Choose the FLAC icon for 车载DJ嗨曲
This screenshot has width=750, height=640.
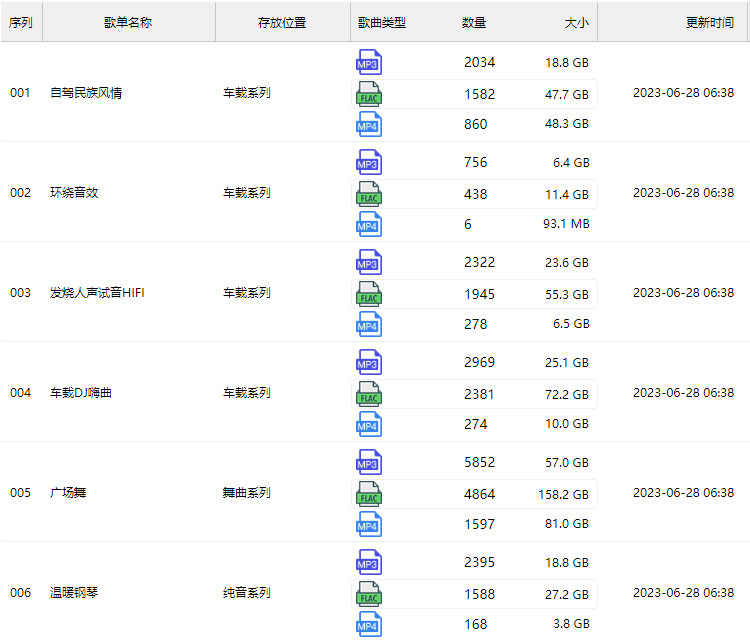tap(369, 394)
